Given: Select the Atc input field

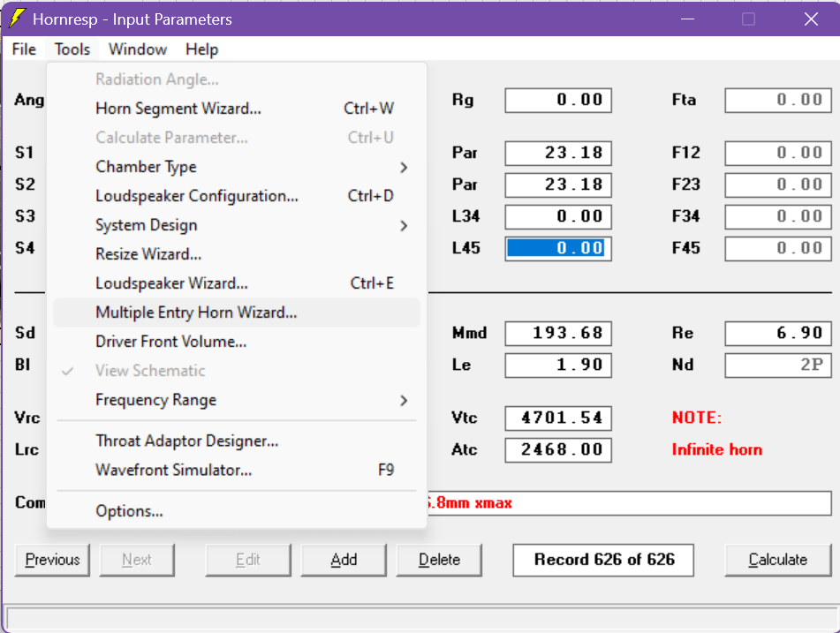Looking at the screenshot, I should (x=558, y=450).
